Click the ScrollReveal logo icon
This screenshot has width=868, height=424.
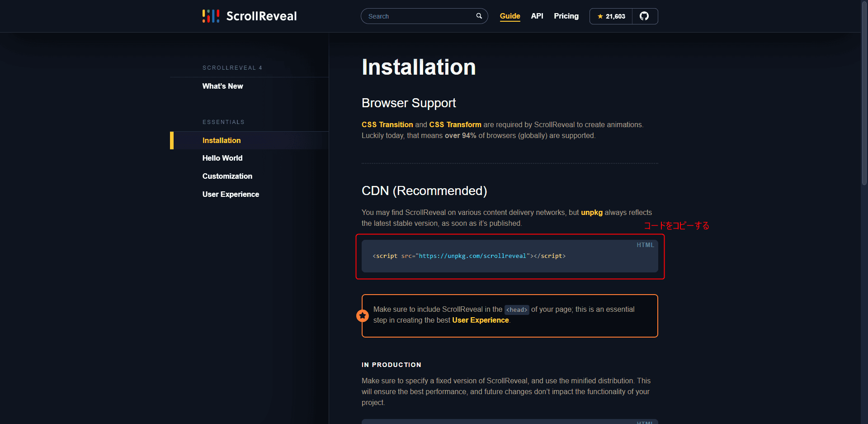(211, 16)
